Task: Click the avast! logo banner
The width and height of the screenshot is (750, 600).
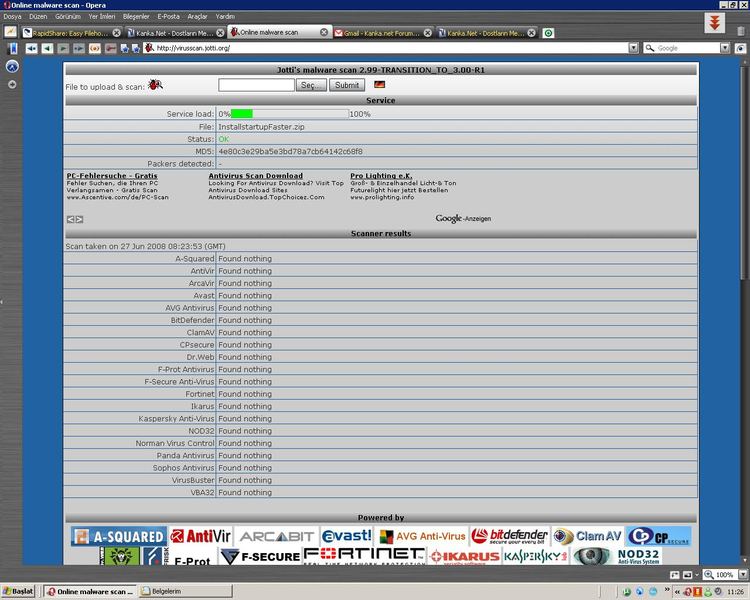Action: pyautogui.click(x=348, y=537)
